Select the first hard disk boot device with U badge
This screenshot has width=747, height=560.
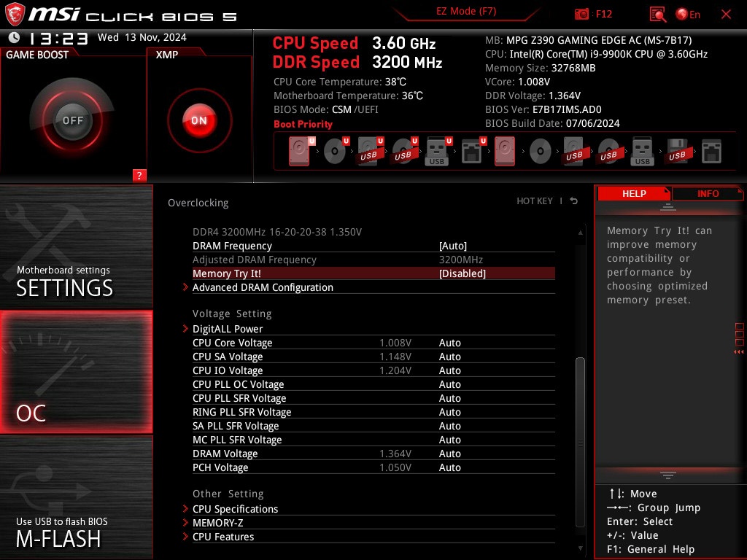301,151
